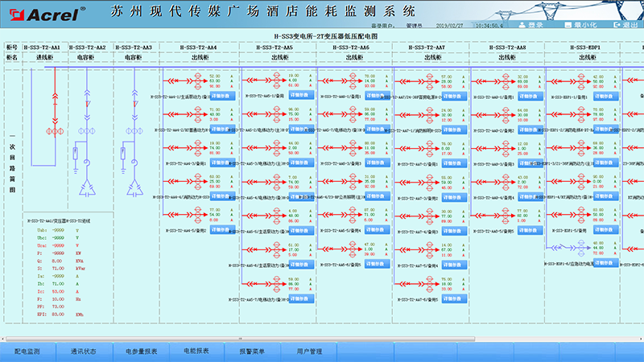Open 详细参数 for AA4-3/备用1
Image resolution: width=644 pixels, height=362 pixels.
pos(223,163)
